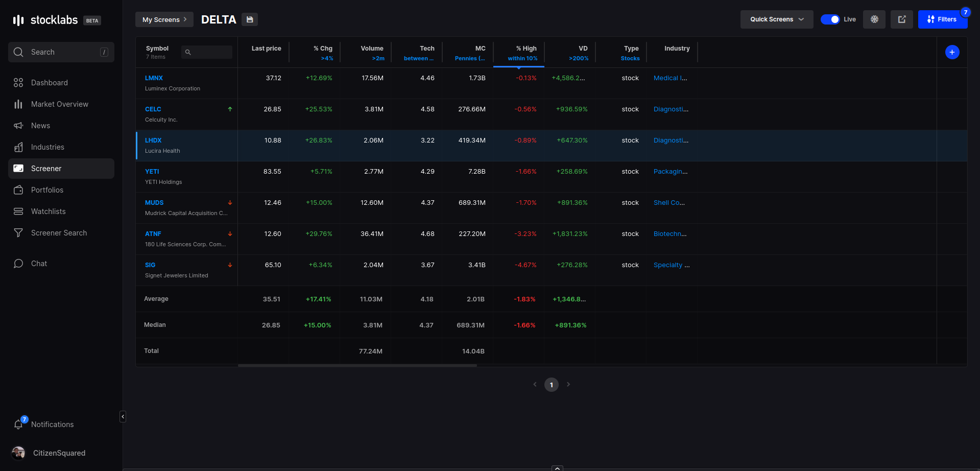
Task: Click the Screener Search funnel icon
Action: [x=18, y=233]
